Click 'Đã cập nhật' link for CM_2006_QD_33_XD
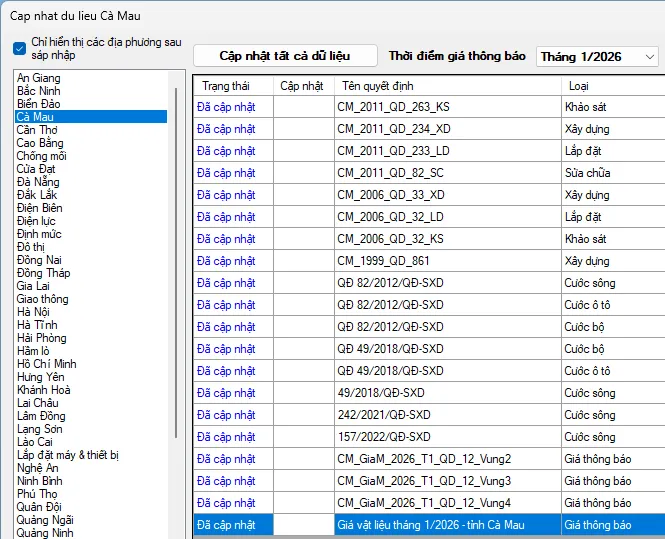 pyautogui.click(x=226, y=195)
